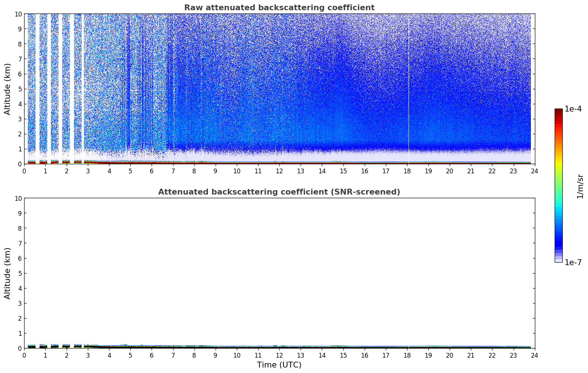Screen dimensions: 588x373
Task: Click the "1/m/sr" colorbar unit label
Action: click(580, 186)
